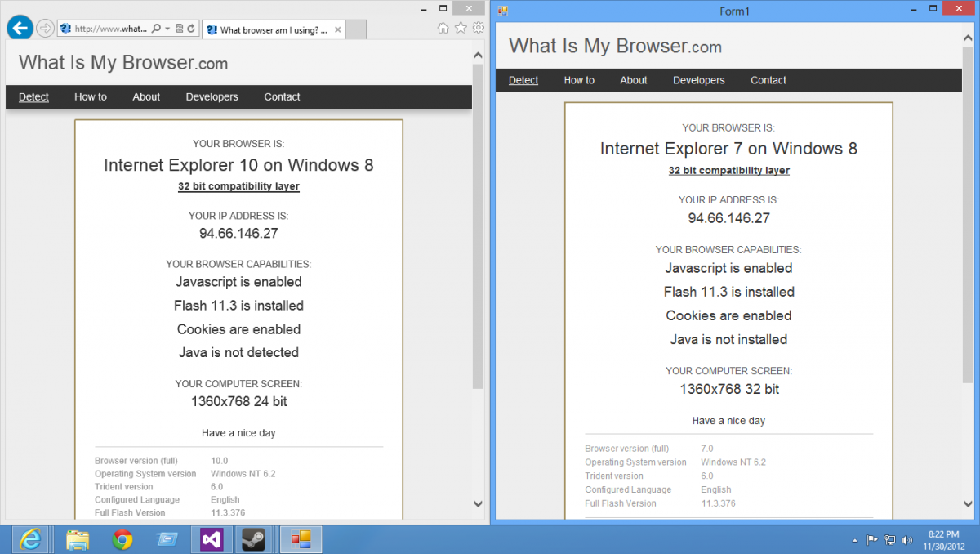The width and height of the screenshot is (980, 554).
Task: Click Detect in Internet Explorer's page menu
Action: click(x=33, y=96)
